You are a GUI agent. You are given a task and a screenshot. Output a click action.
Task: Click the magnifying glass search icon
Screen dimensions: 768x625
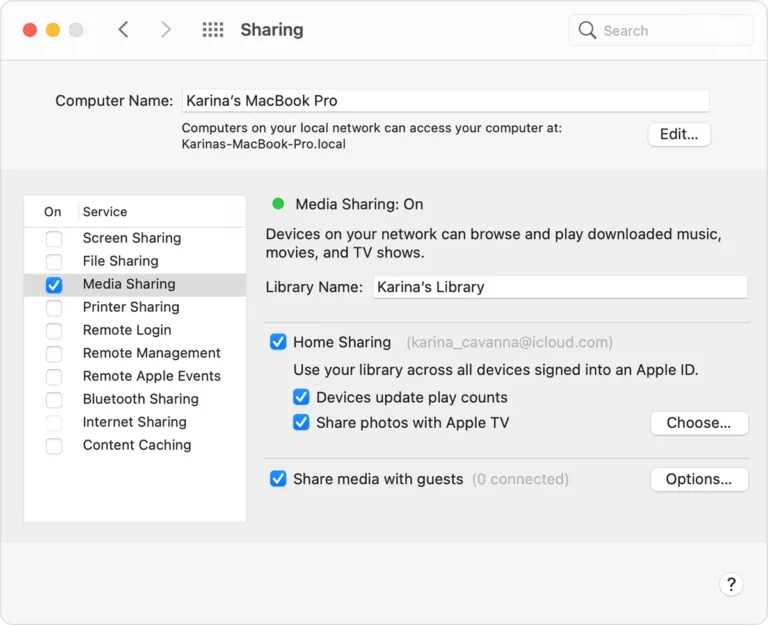click(587, 30)
